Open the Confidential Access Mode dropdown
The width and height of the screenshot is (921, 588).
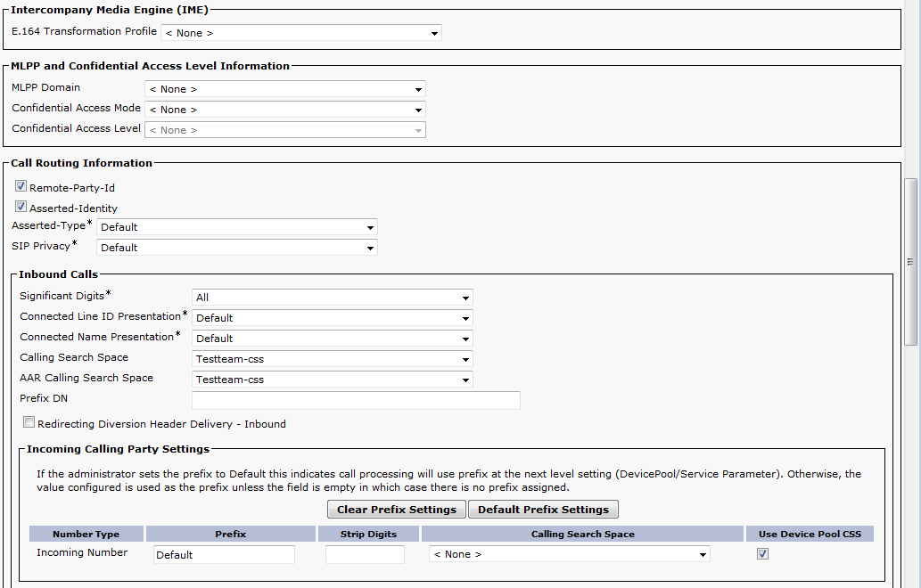point(284,110)
